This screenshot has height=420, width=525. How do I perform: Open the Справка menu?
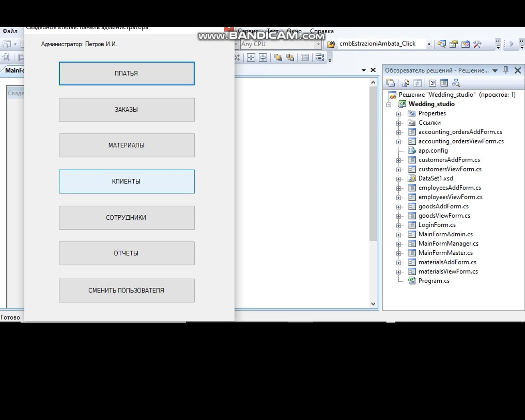[x=322, y=31]
